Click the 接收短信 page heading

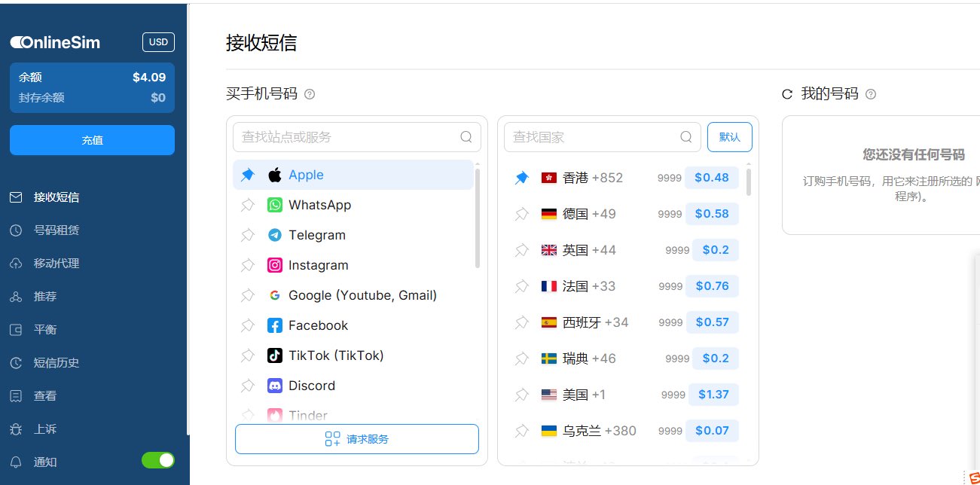261,43
